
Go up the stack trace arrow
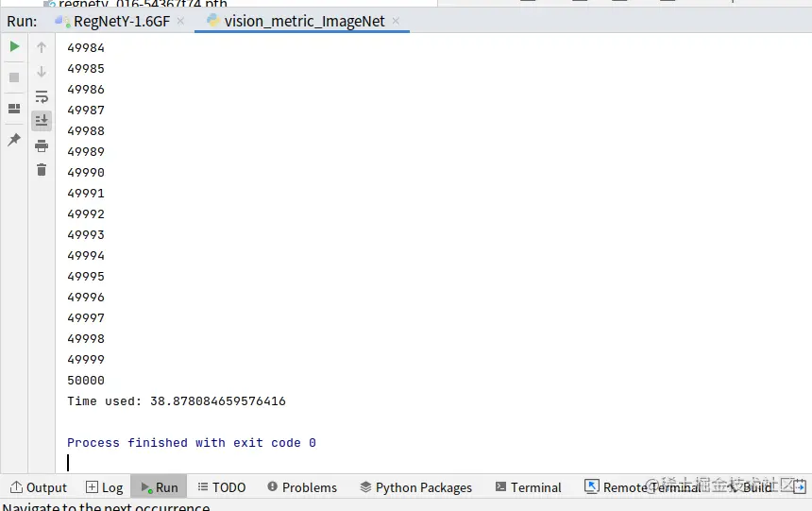coord(42,47)
